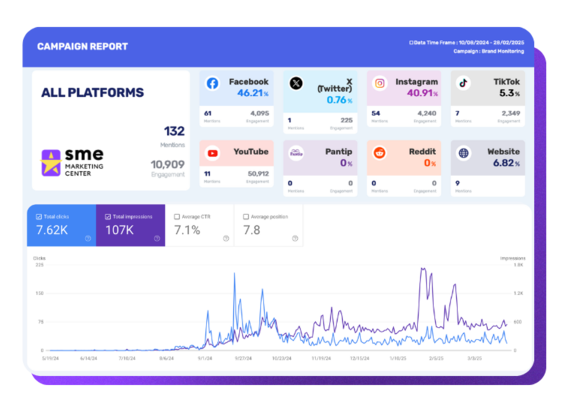Open help icon on Average CTR card
The height and width of the screenshot is (409, 562).
[x=226, y=238]
